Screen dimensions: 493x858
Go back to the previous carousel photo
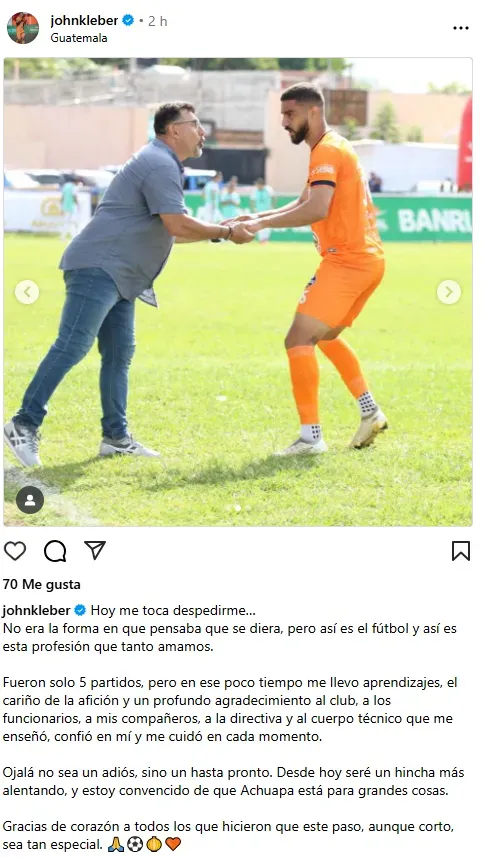[x=27, y=292]
